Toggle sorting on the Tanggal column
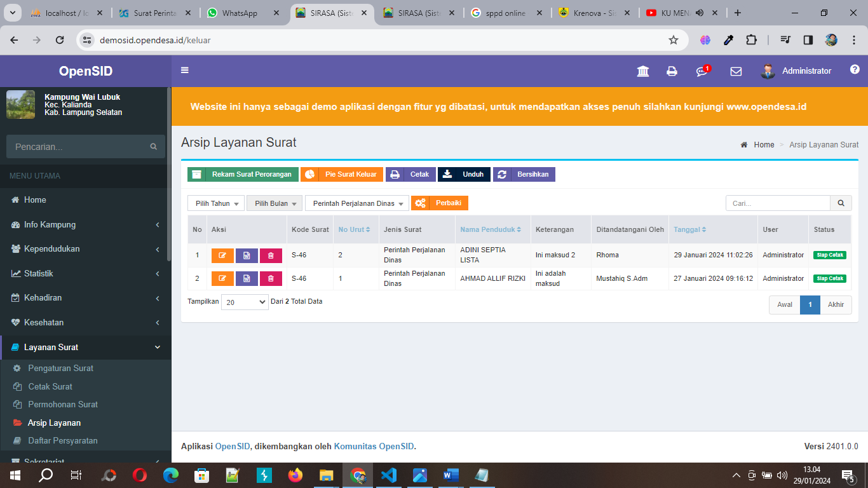Screen dimensions: 868x488 point(689,229)
